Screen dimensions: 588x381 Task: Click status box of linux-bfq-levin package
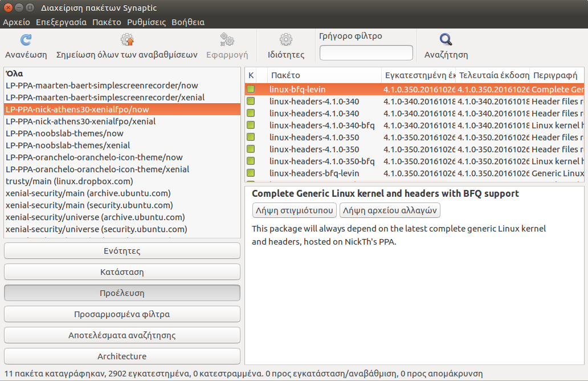click(x=251, y=90)
